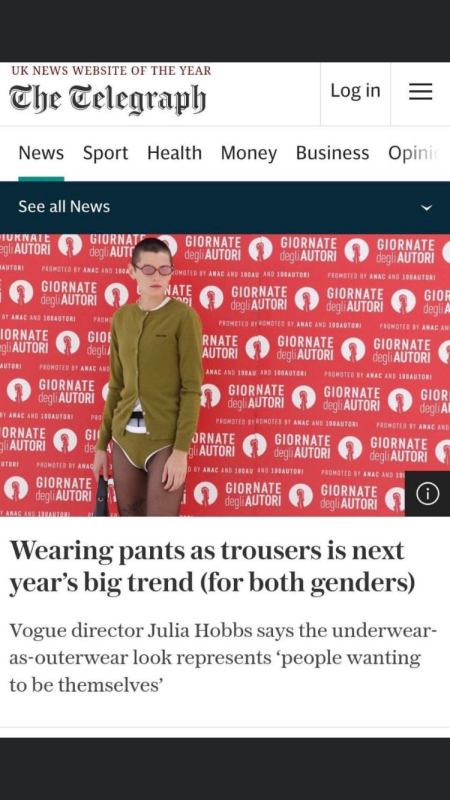Viewport: 450px width, 800px height.
Task: Click the image info icon on photo
Action: 428,494
